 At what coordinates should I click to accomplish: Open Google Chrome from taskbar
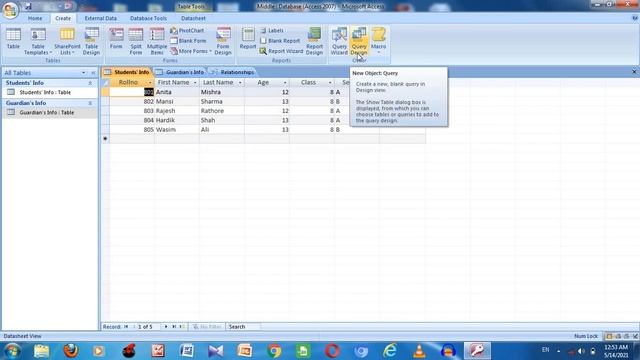pos(274,351)
